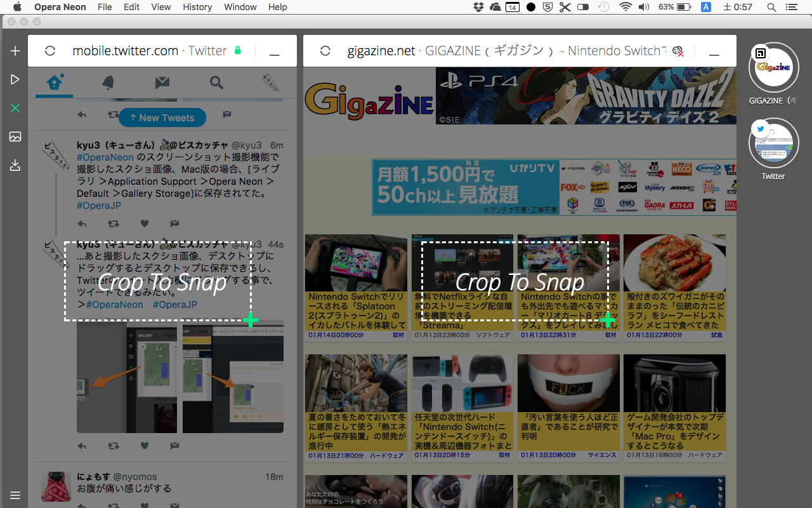
Task: Like the 44s tweet below its screenshots
Action: click(145, 446)
